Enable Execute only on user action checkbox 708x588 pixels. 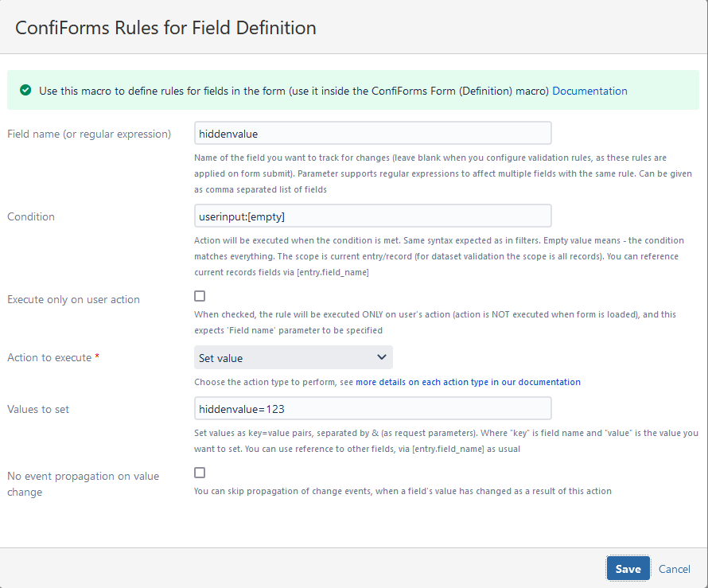click(x=200, y=296)
